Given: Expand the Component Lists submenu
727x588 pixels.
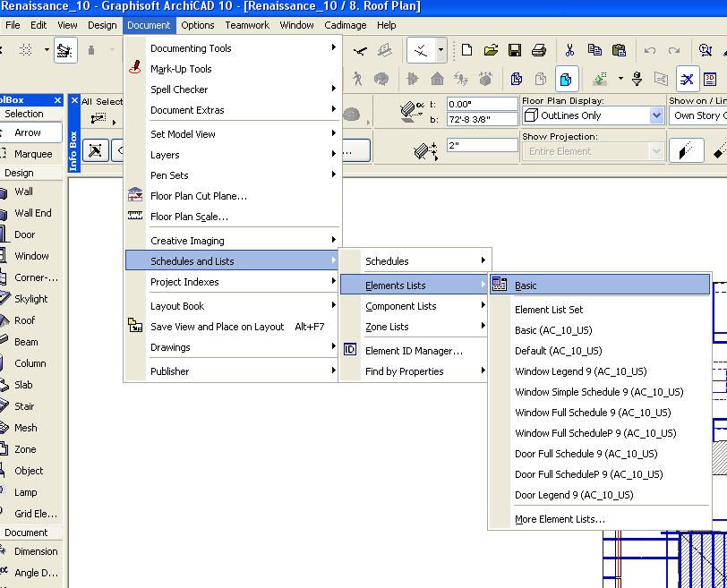Looking at the screenshot, I should (x=400, y=306).
